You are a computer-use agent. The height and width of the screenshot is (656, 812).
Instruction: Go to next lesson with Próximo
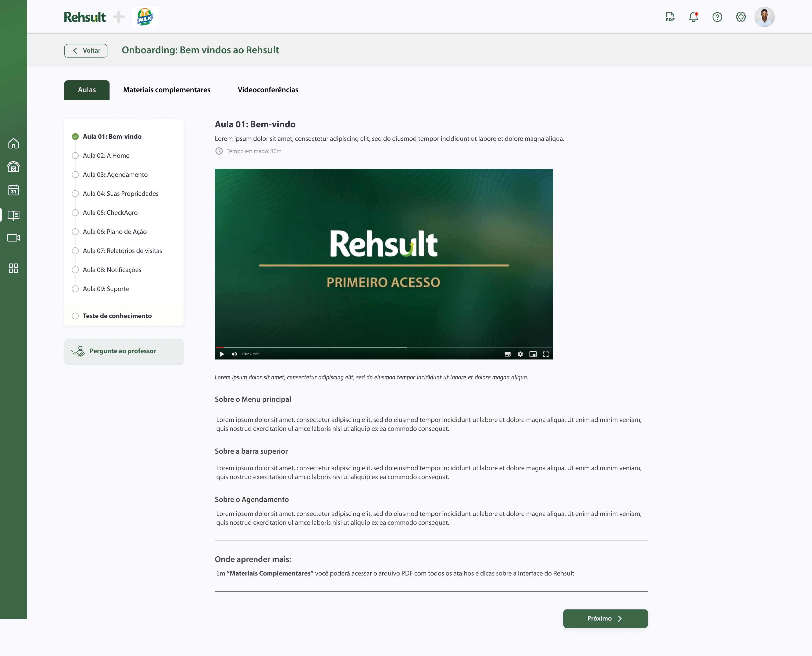coord(605,619)
